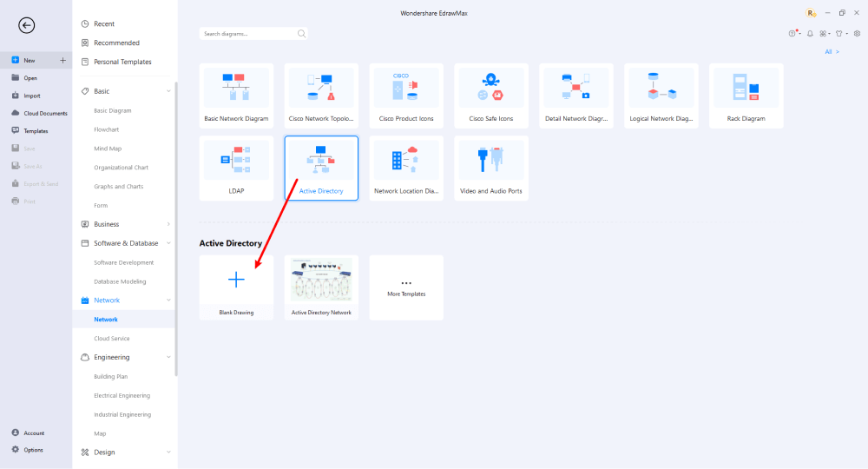Image resolution: width=868 pixels, height=469 pixels.
Task: Click the user avatar icon
Action: click(x=811, y=13)
